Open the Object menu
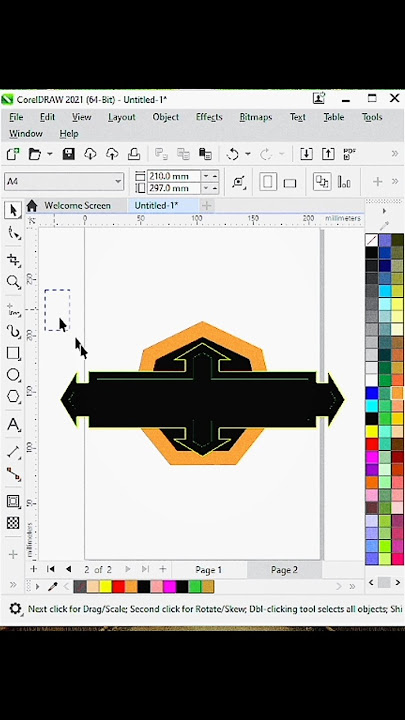405x720 pixels. 166,117
